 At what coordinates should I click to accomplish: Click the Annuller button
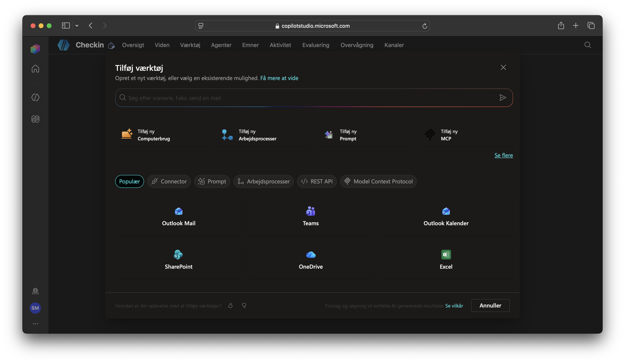point(490,305)
